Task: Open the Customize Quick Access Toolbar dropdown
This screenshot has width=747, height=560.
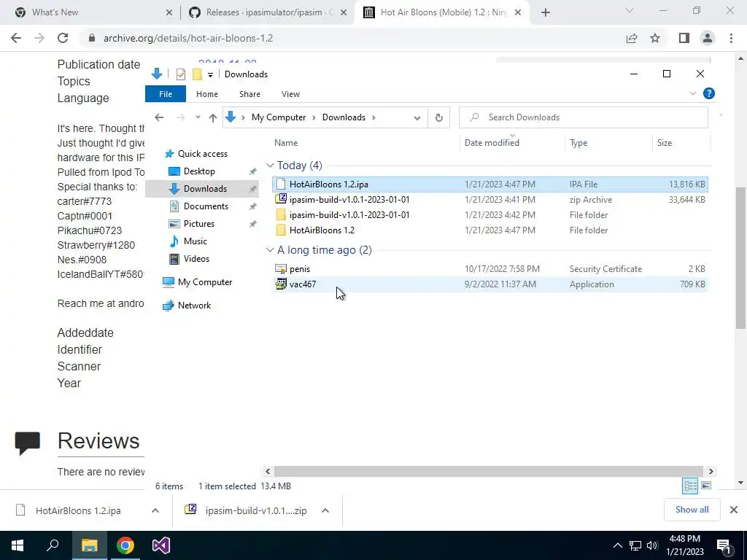Action: point(210,75)
